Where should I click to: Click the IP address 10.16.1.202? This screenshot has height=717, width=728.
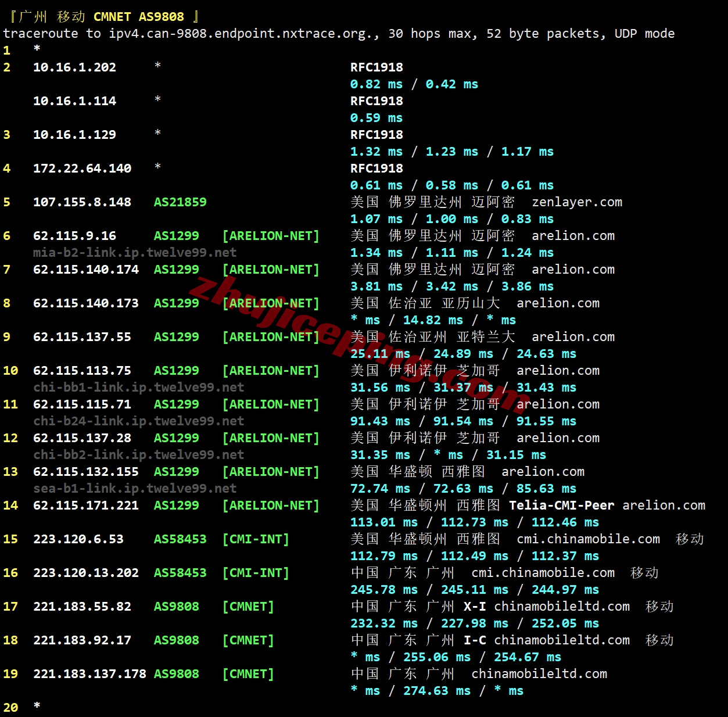click(x=74, y=67)
